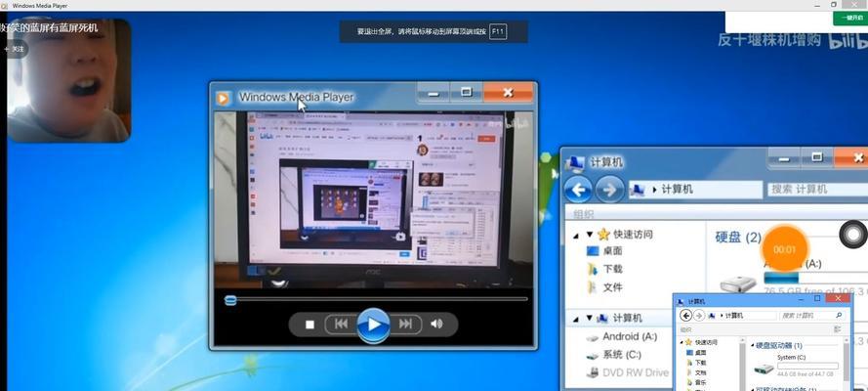Image resolution: width=868 pixels, height=391 pixels.
Task: Play the video in Windows Media Player
Action: tap(374, 324)
